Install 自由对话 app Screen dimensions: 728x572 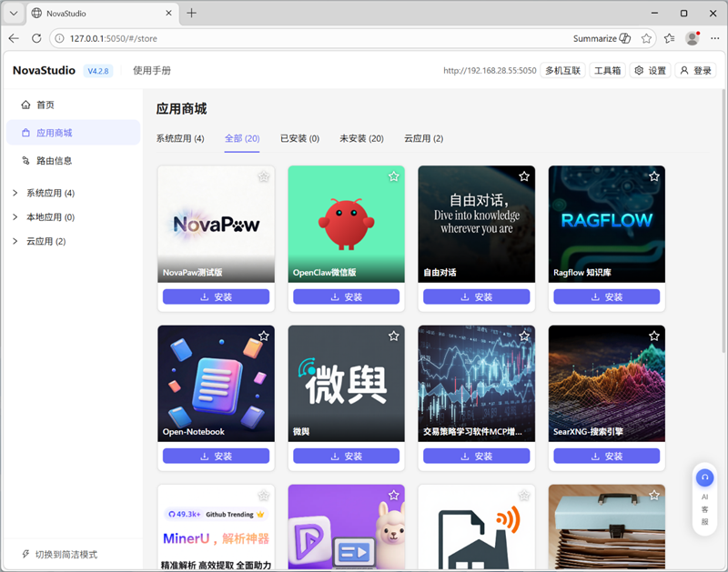476,296
